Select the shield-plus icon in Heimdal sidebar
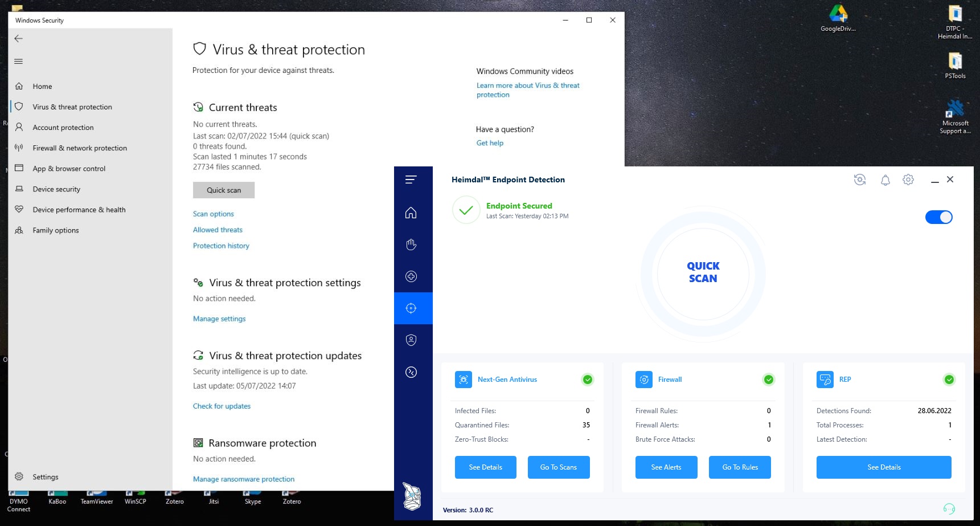Screen dimensions: 980x526 point(411,276)
